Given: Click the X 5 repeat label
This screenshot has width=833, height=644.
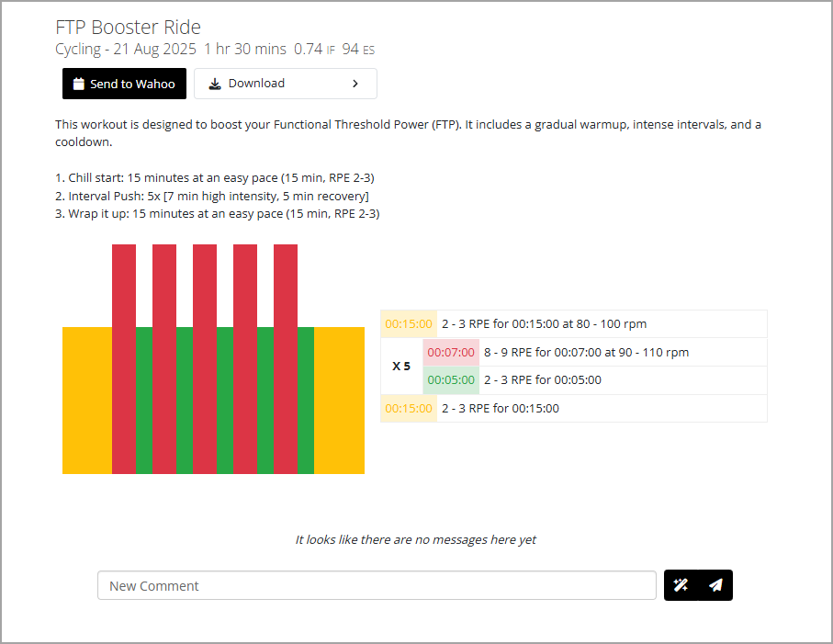Looking at the screenshot, I should (401, 367).
